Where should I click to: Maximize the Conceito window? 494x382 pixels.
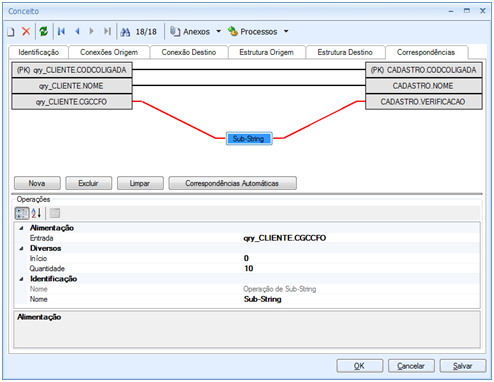point(467,11)
